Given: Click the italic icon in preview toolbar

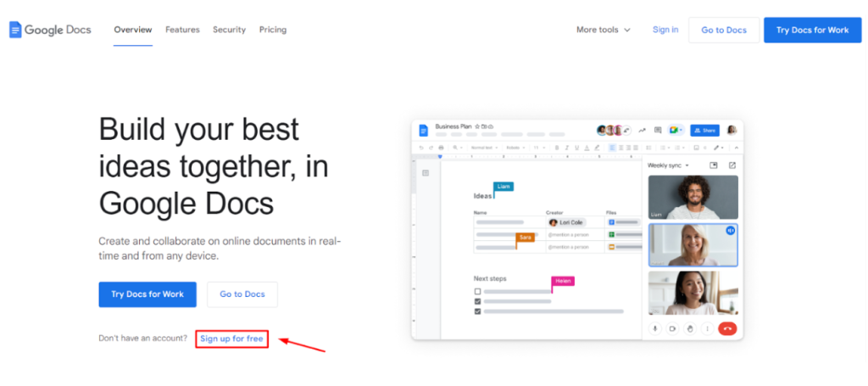Looking at the screenshot, I should coord(567,148).
